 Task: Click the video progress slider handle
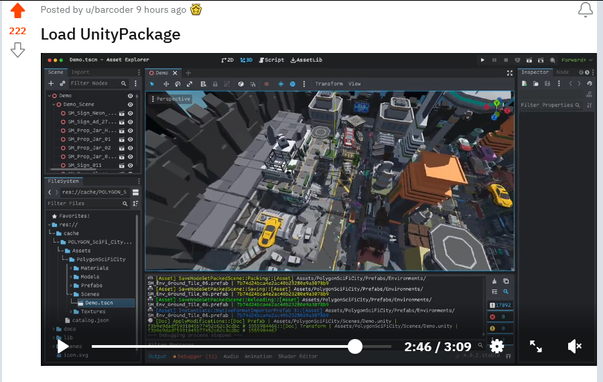click(355, 346)
